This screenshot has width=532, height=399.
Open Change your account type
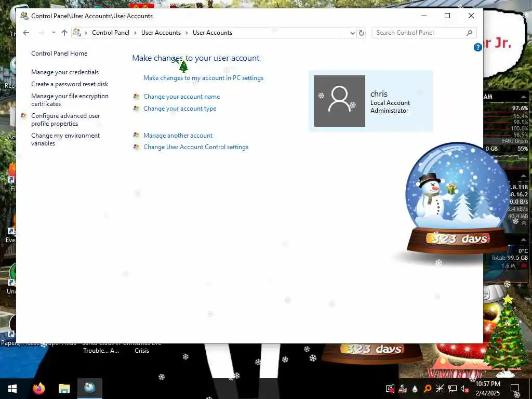pyautogui.click(x=180, y=109)
